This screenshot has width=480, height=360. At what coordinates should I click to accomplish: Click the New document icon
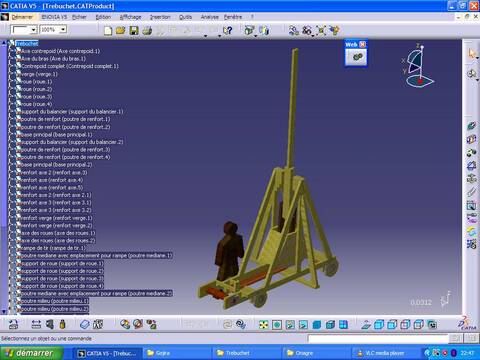click(108, 31)
